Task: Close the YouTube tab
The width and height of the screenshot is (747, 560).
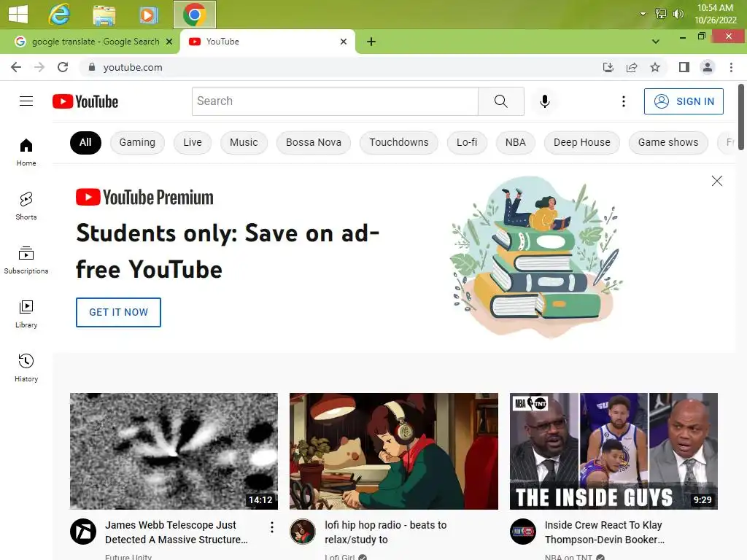Action: pyautogui.click(x=344, y=42)
